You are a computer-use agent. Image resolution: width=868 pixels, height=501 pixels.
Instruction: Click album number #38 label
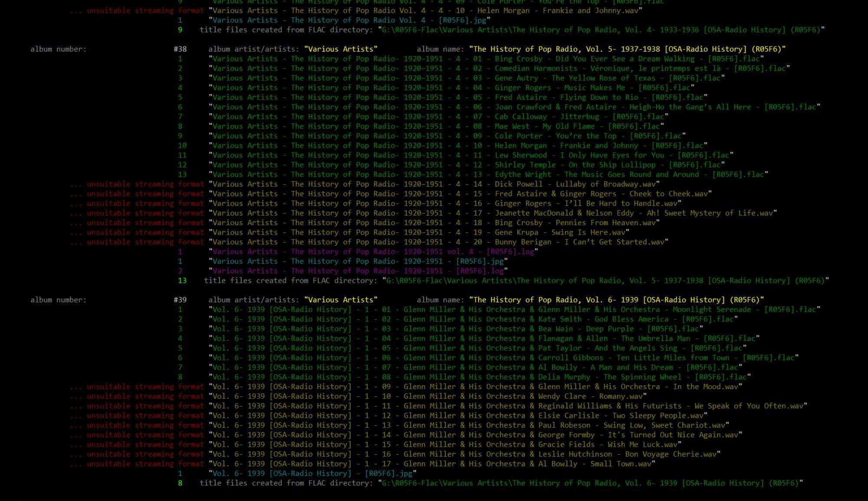[x=180, y=49]
